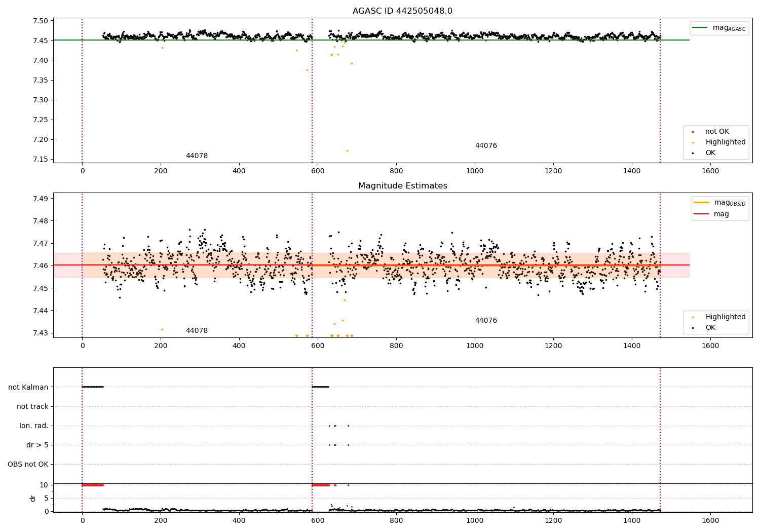The height and width of the screenshot is (532, 760).
Task: Click the 10 tick label on dr axis
Action: click(44, 485)
